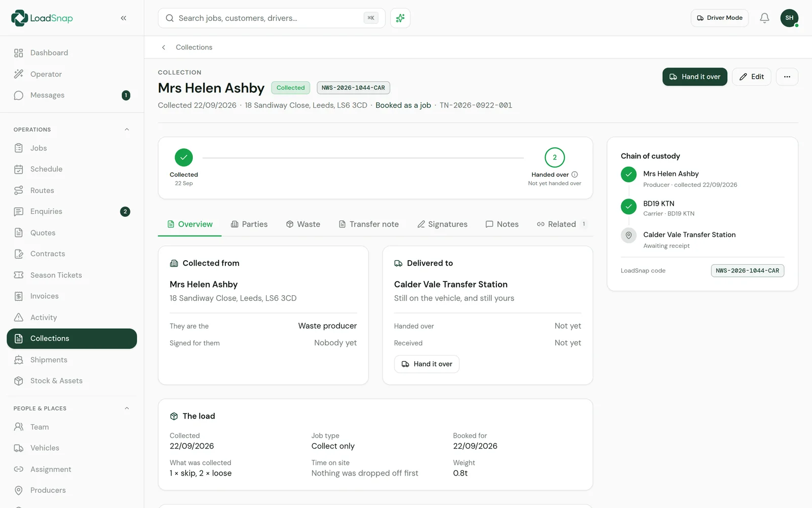Open the Shipments page
This screenshot has height=508, width=812.
(72, 360)
